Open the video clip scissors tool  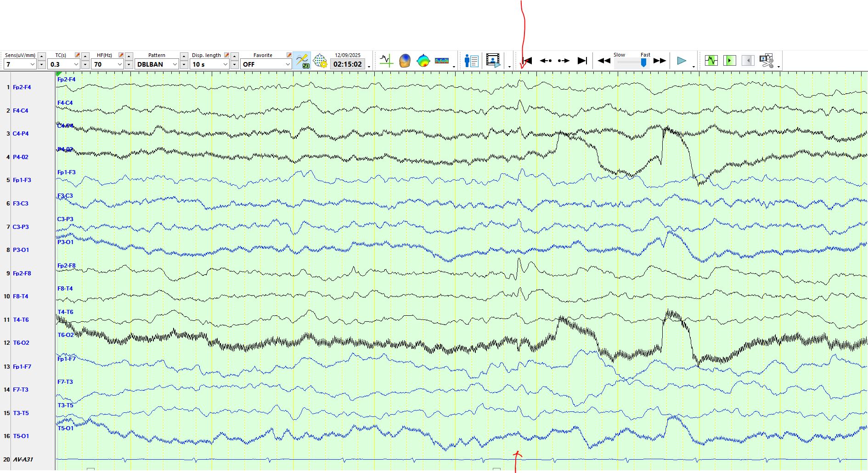click(767, 61)
